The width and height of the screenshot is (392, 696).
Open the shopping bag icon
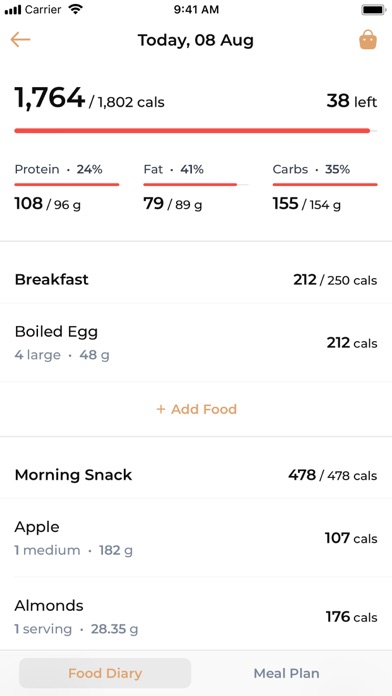(x=368, y=40)
